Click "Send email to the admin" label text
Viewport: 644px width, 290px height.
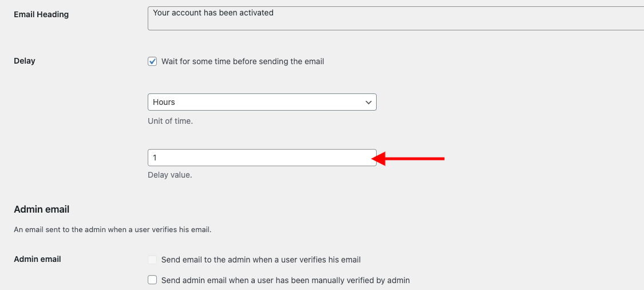261,260
